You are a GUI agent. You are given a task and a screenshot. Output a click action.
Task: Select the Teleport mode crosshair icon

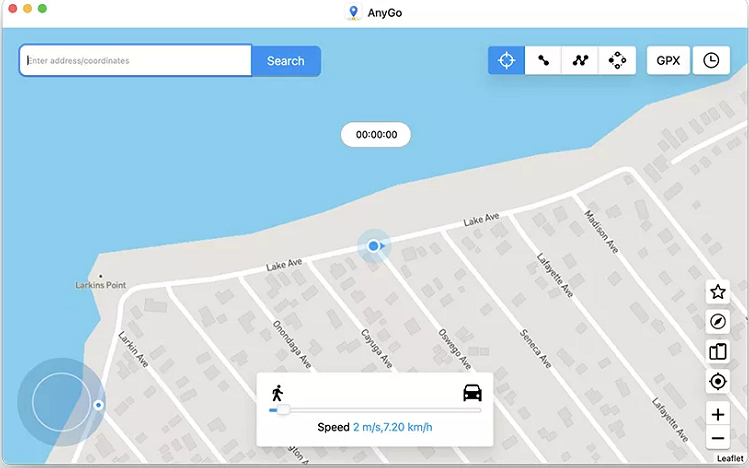(506, 61)
